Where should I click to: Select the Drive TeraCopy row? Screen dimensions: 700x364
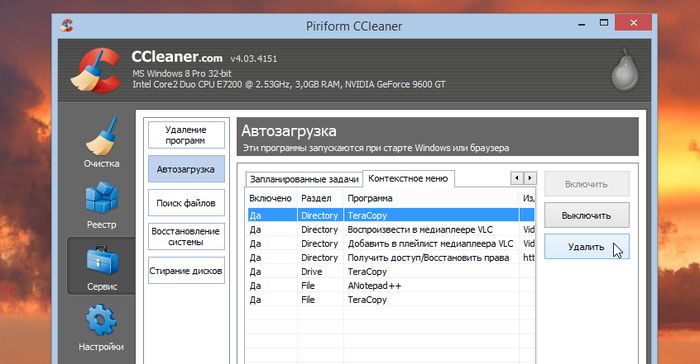click(x=391, y=272)
